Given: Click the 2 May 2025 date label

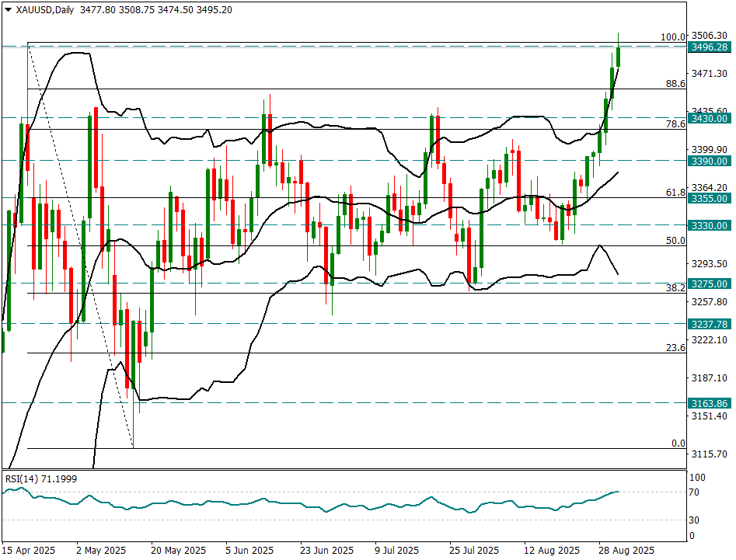Looking at the screenshot, I should [101, 550].
